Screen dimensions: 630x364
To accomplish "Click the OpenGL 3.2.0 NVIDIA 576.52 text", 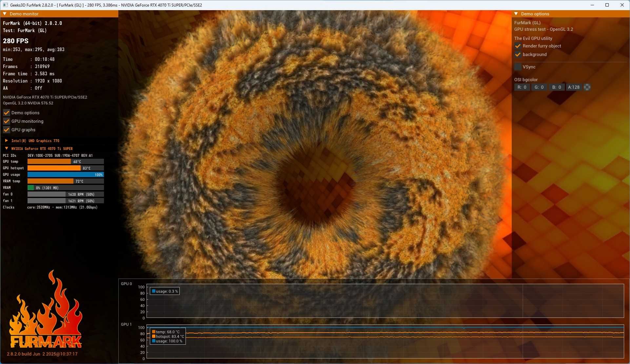I will (x=28, y=103).
